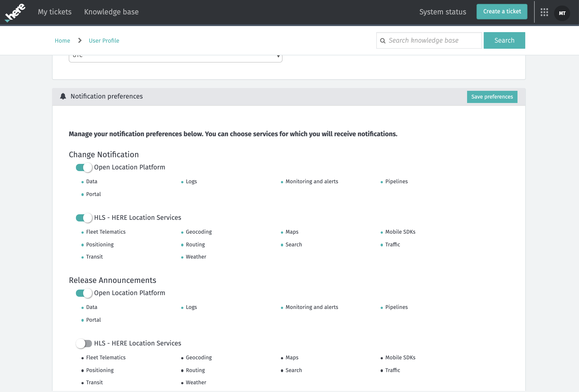Click Maps under Release Announcements
Viewport: 579px width, 392px height.
pyautogui.click(x=292, y=358)
